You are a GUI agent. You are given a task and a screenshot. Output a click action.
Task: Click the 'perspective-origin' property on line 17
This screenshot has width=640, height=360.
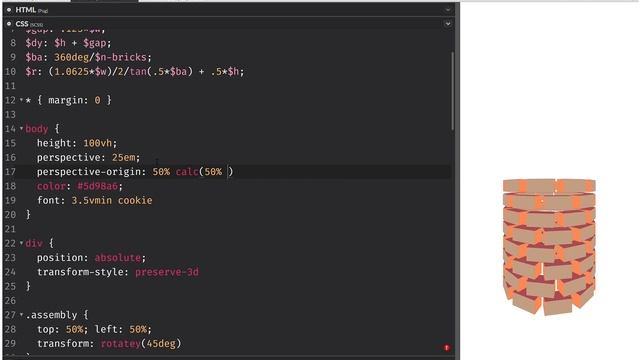click(89, 172)
